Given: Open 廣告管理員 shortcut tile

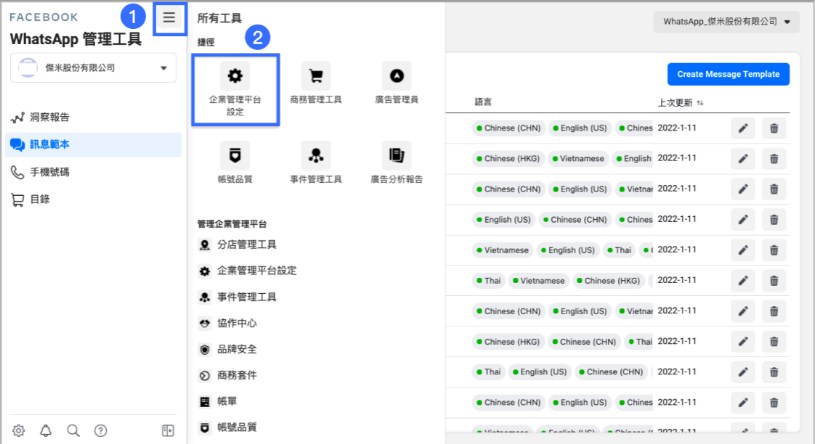Looking at the screenshot, I should [396, 84].
